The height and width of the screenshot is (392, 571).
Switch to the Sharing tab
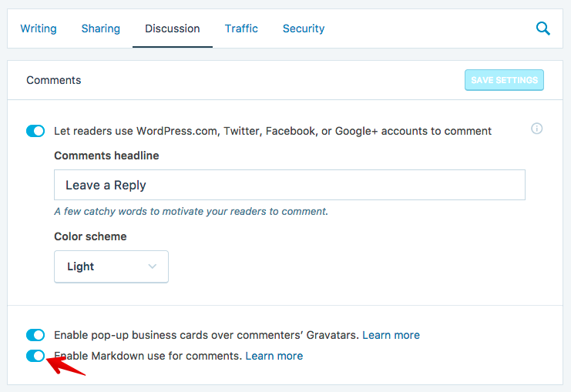[100, 28]
